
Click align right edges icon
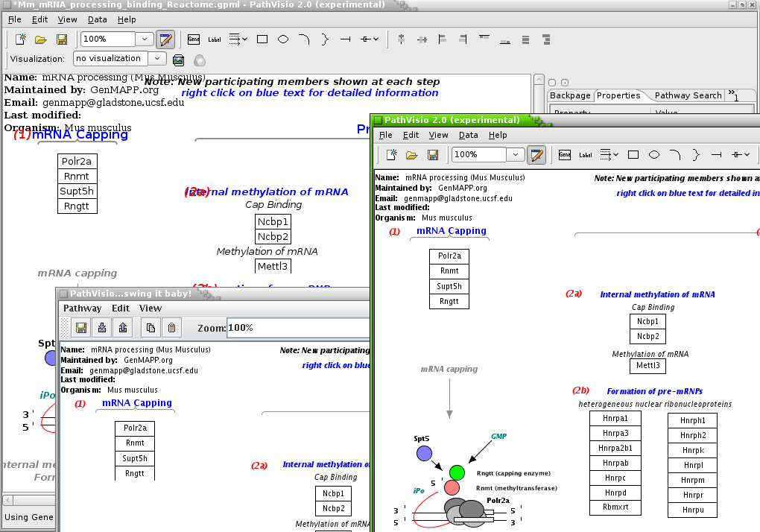[463, 39]
